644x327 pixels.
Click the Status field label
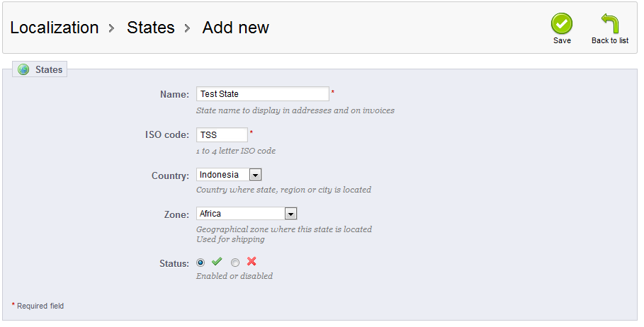pyautogui.click(x=174, y=263)
